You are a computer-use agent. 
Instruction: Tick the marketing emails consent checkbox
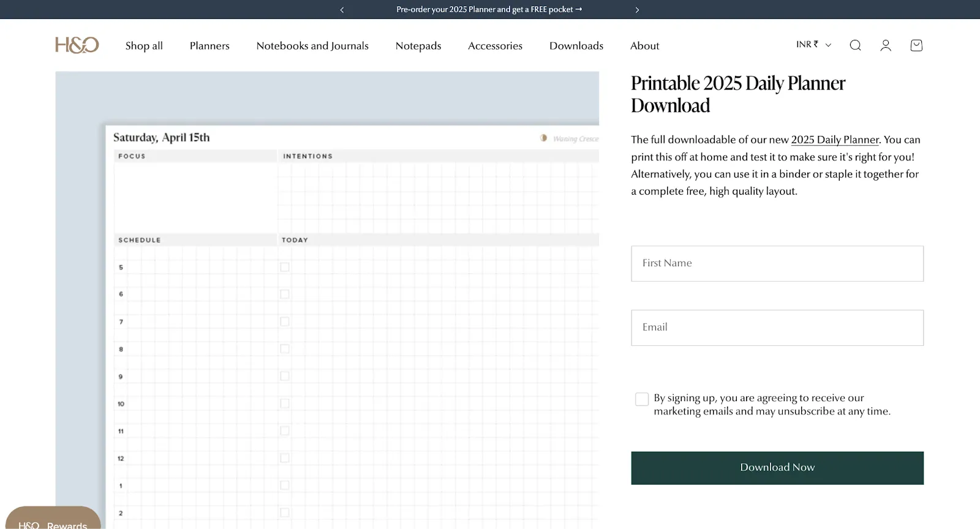[x=642, y=399]
